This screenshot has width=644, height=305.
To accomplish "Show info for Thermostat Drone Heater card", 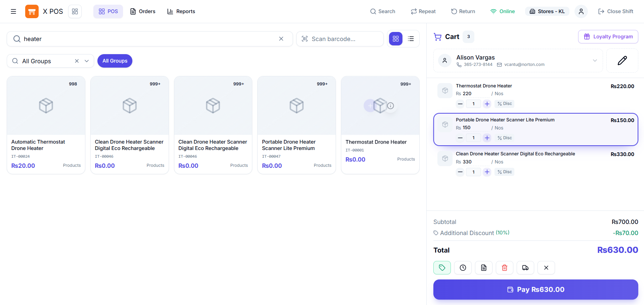I will pos(390,106).
